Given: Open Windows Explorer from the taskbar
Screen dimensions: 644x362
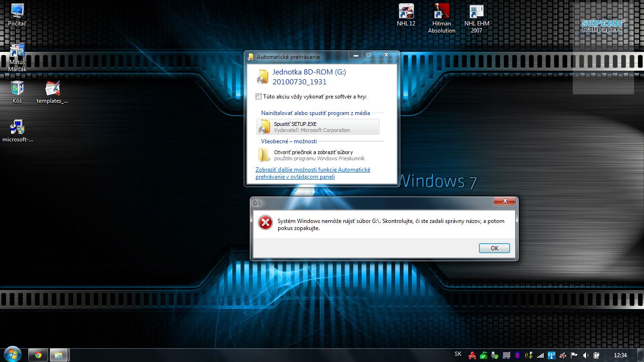Looking at the screenshot, I should (59, 355).
